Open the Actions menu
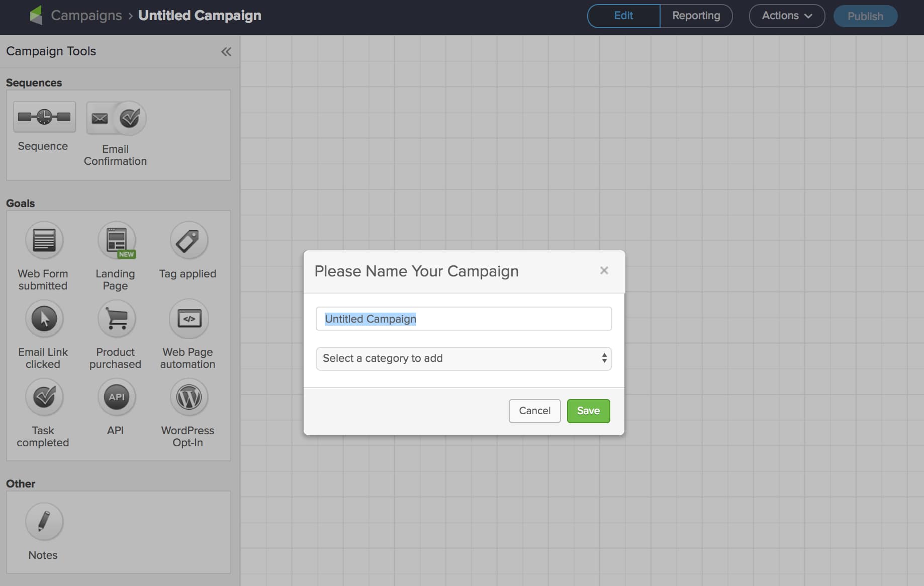Screen dimensions: 924x586 786,16
